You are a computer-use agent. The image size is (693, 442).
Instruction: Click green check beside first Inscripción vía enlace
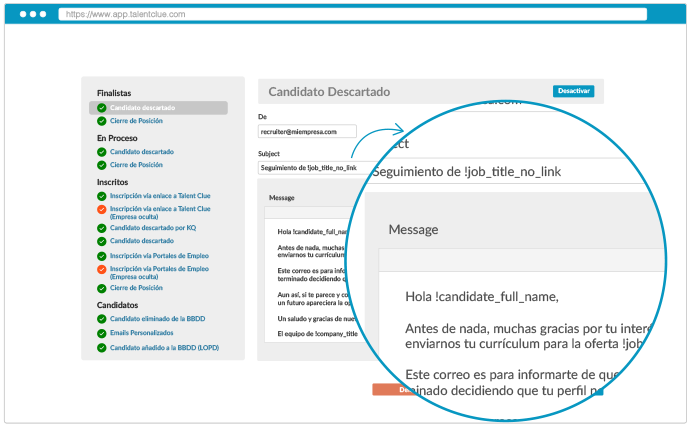click(x=102, y=196)
